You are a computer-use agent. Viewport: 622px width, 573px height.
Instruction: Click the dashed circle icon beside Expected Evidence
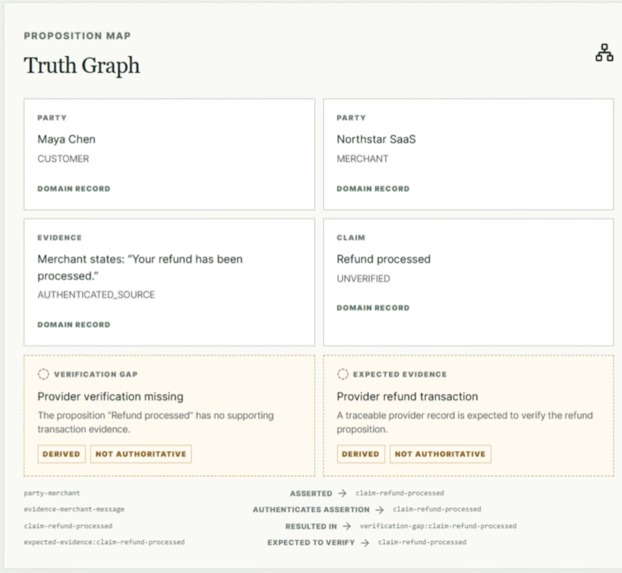pyautogui.click(x=343, y=374)
